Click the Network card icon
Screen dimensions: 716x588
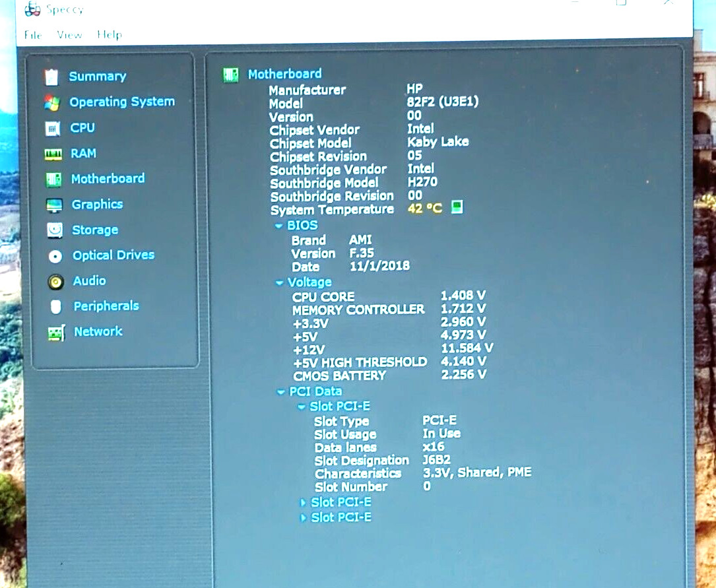tap(57, 333)
